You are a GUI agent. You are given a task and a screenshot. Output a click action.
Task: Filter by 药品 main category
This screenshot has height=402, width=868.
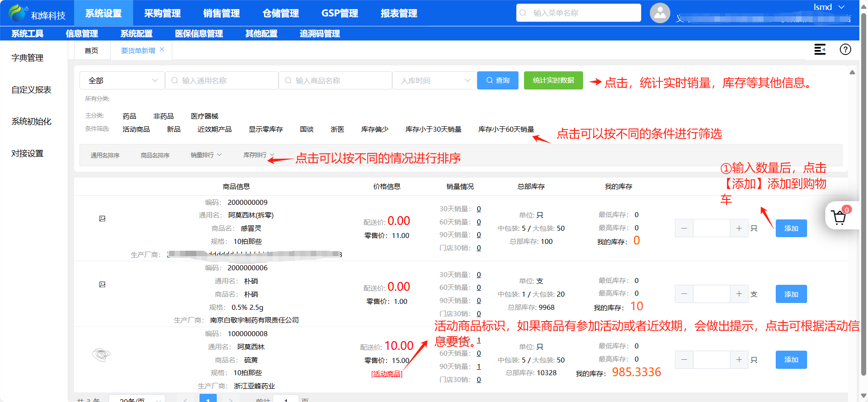[x=129, y=116]
